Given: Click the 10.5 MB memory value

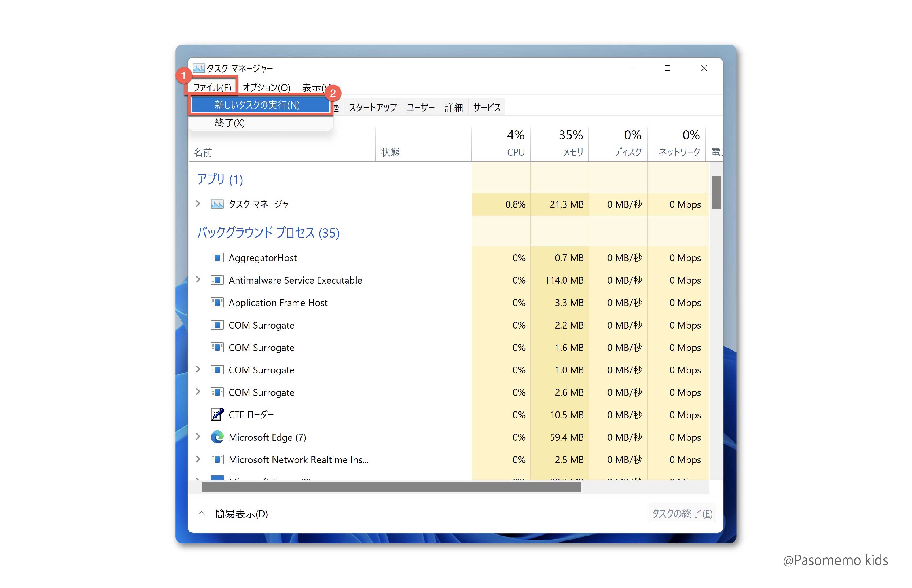Looking at the screenshot, I should point(566,415).
